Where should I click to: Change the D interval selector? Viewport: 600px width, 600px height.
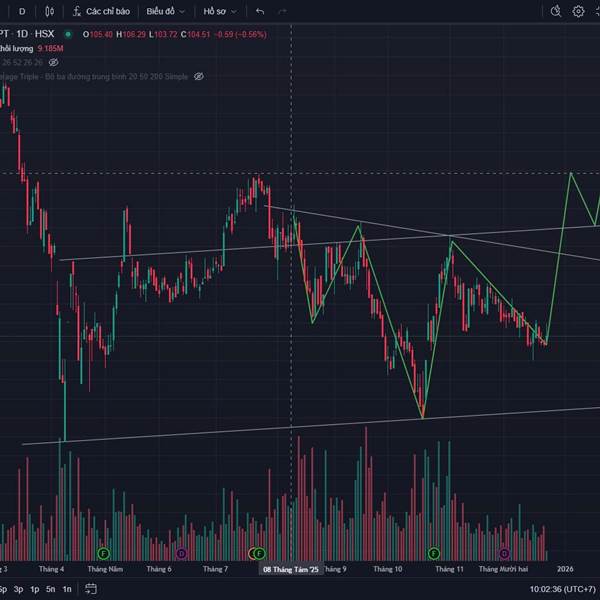click(22, 11)
